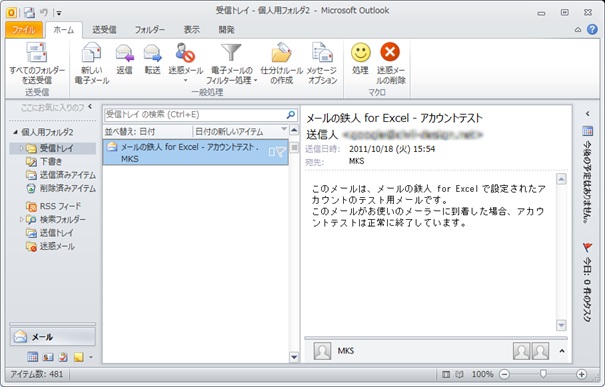Switch to normal view icon in status bar
Screen dimensions: 605x387
pyautogui.click(x=446, y=374)
